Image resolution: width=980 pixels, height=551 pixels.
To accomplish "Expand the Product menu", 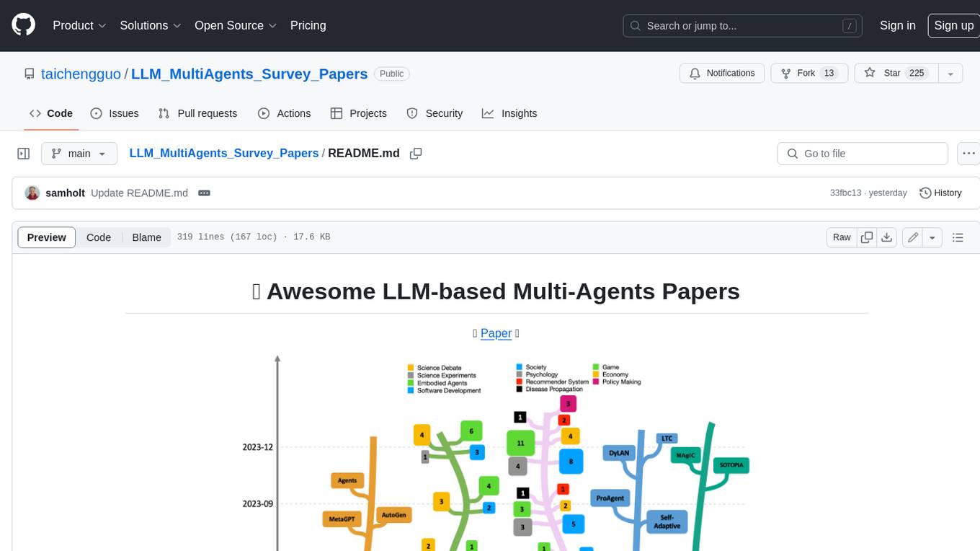I will coord(79,25).
